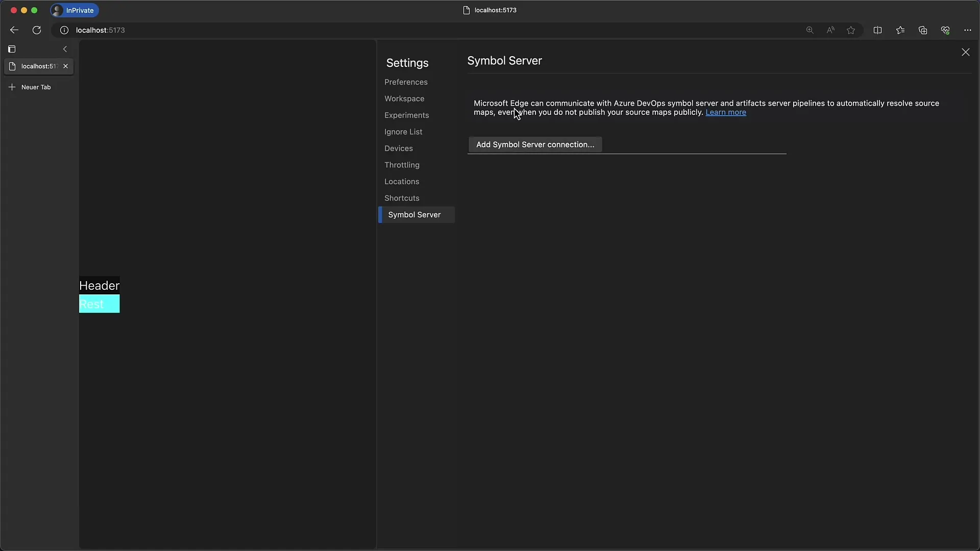Viewport: 980px width, 551px height.
Task: Open Browser essentials heart icon
Action: tap(945, 30)
